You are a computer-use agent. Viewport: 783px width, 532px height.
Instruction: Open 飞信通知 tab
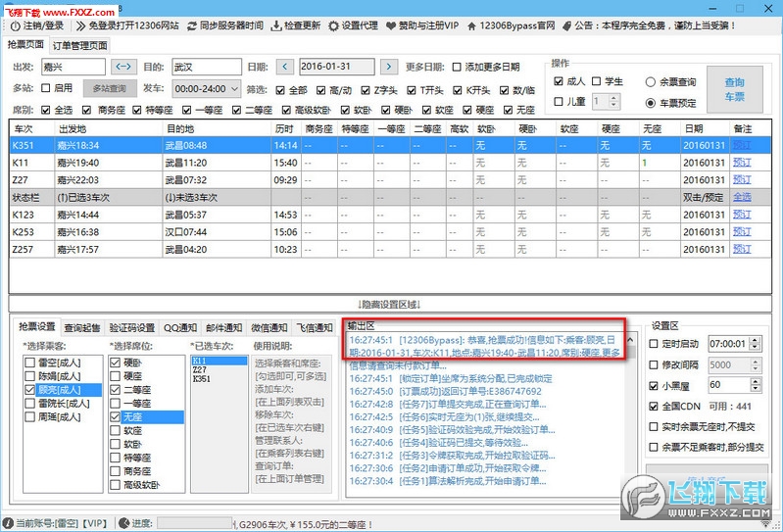315,328
